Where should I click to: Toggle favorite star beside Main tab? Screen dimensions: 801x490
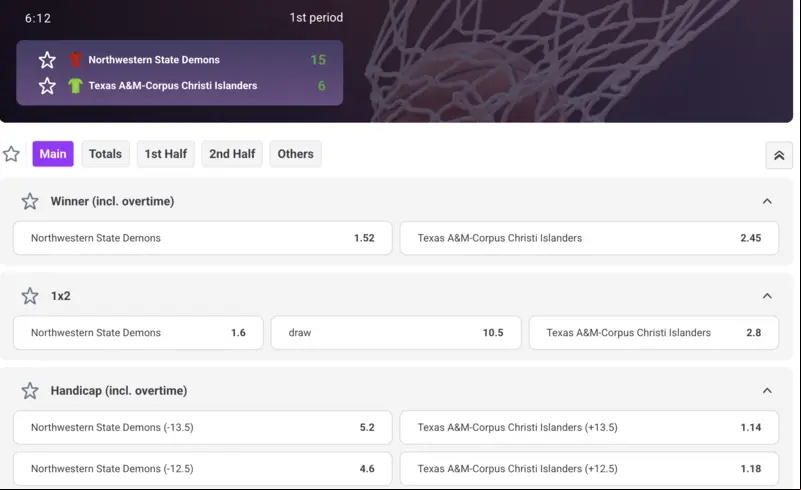point(11,154)
